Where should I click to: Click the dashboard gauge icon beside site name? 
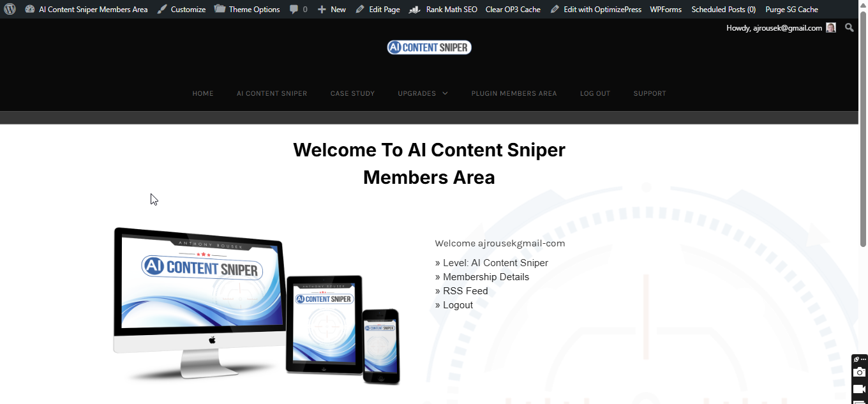tap(29, 10)
